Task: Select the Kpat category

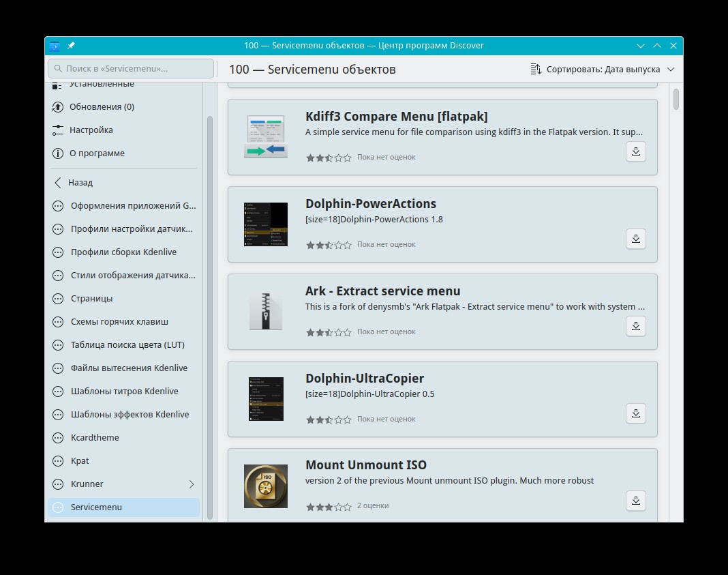Action: [x=123, y=460]
